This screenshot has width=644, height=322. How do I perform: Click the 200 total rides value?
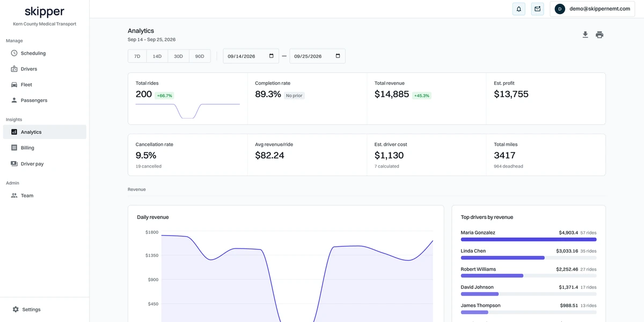coord(144,94)
